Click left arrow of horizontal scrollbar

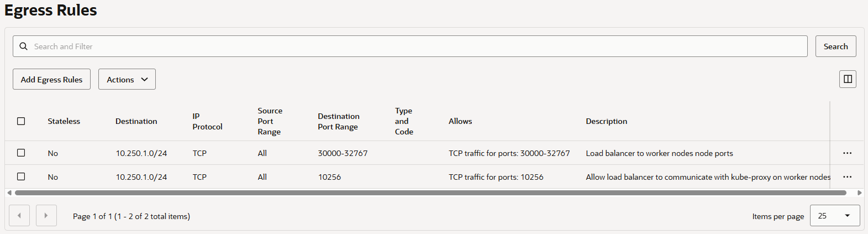click(9, 193)
